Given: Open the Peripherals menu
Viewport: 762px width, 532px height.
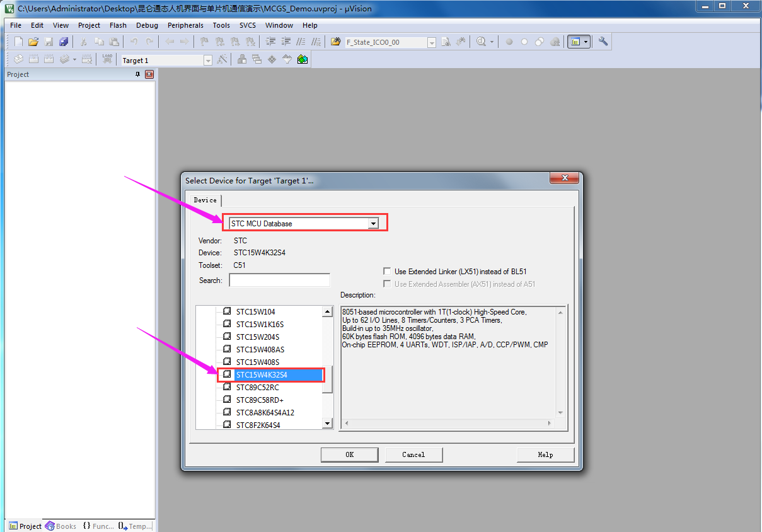Looking at the screenshot, I should tap(185, 25).
